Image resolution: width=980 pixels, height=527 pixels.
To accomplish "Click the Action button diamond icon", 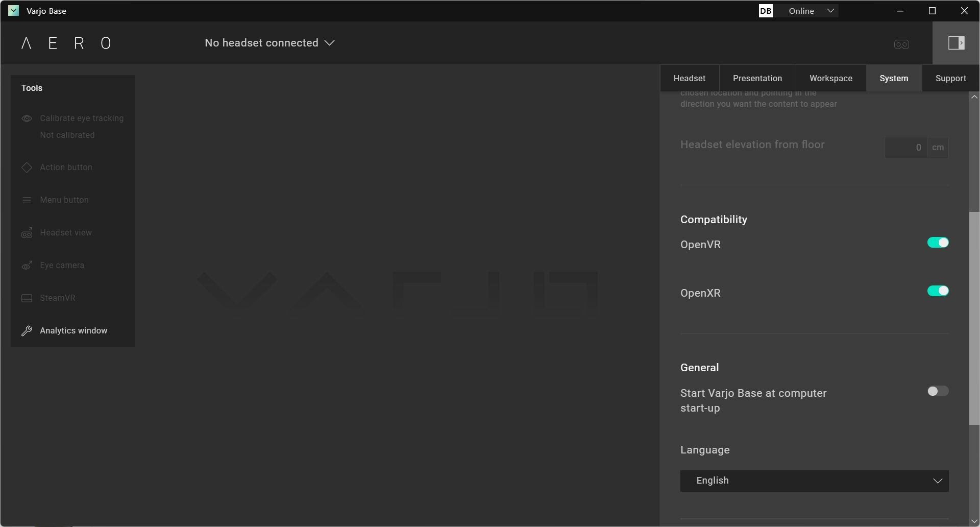I will pos(27,167).
